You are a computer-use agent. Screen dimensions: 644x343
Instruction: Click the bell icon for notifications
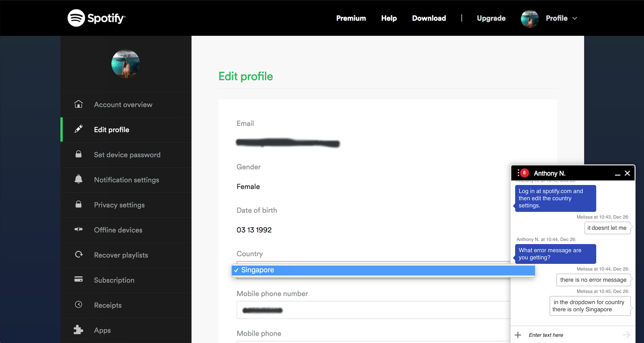(78, 179)
